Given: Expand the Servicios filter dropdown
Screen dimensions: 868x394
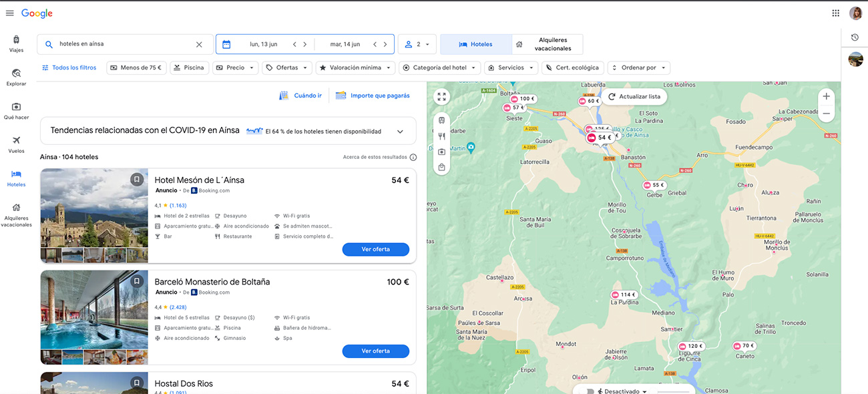Looking at the screenshot, I should 511,67.
